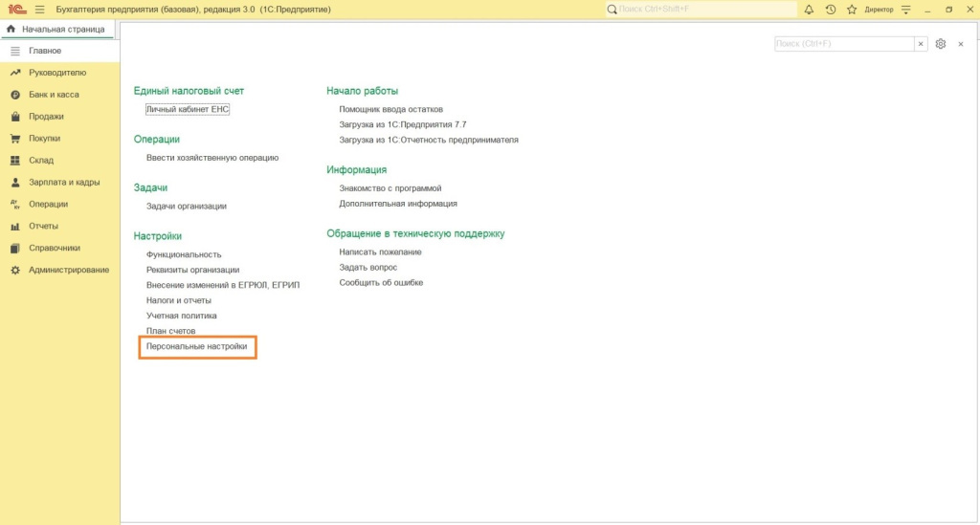Click the Директор user name

pos(879,10)
